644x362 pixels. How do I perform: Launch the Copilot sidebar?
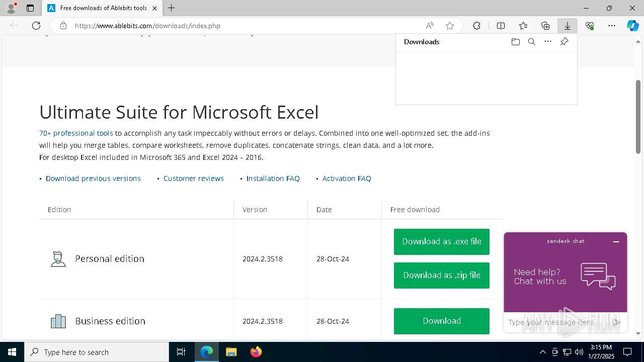(633, 26)
